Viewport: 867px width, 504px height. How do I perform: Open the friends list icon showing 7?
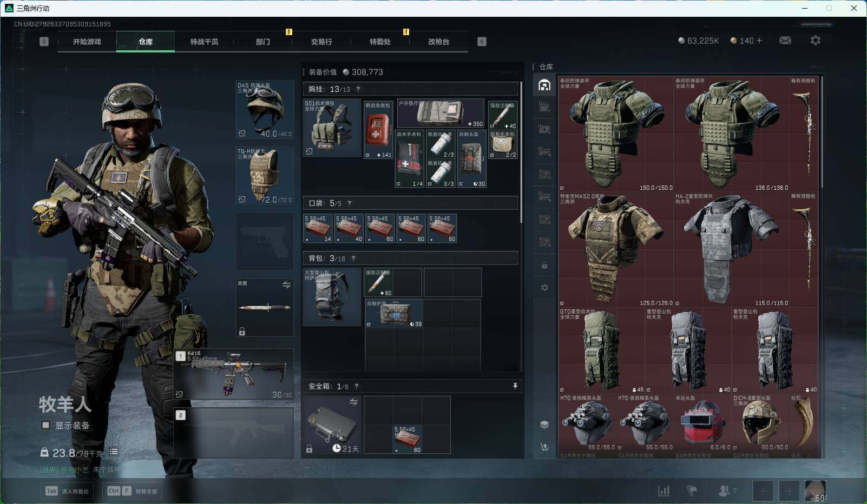pyautogui.click(x=727, y=490)
